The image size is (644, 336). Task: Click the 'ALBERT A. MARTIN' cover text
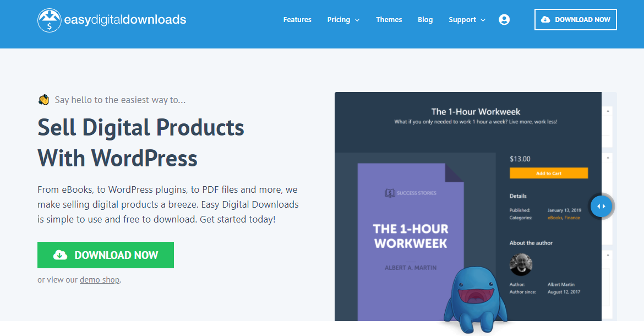click(x=411, y=268)
